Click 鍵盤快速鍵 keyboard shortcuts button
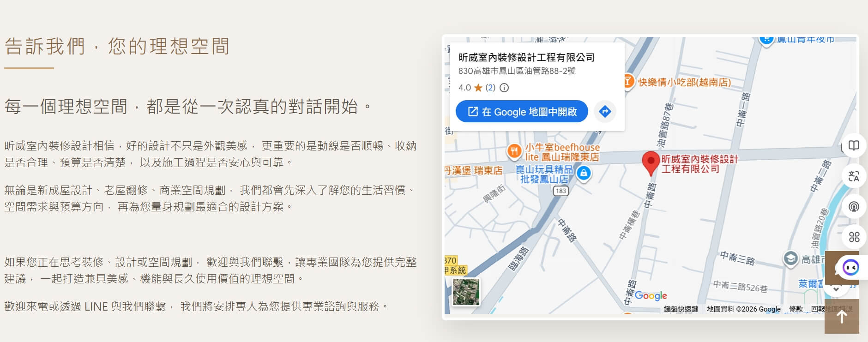The height and width of the screenshot is (342, 868). click(x=681, y=309)
